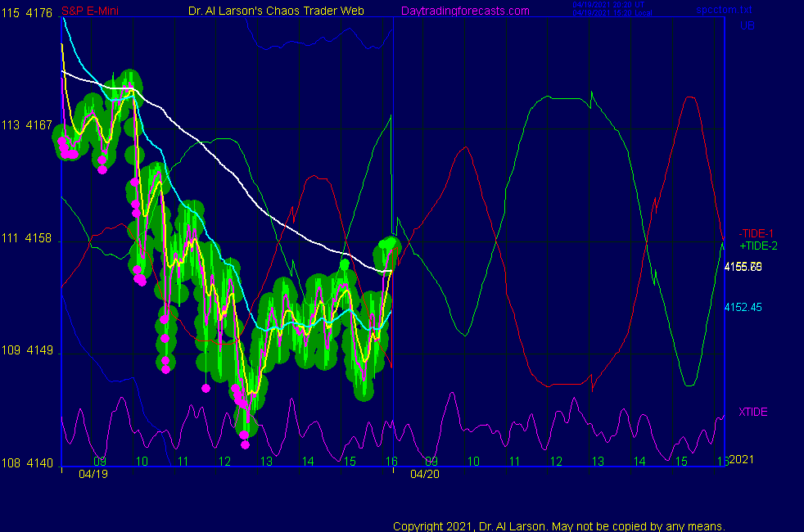The height and width of the screenshot is (532, 804).
Task: Click the 04/19 date label
Action: 93,474
